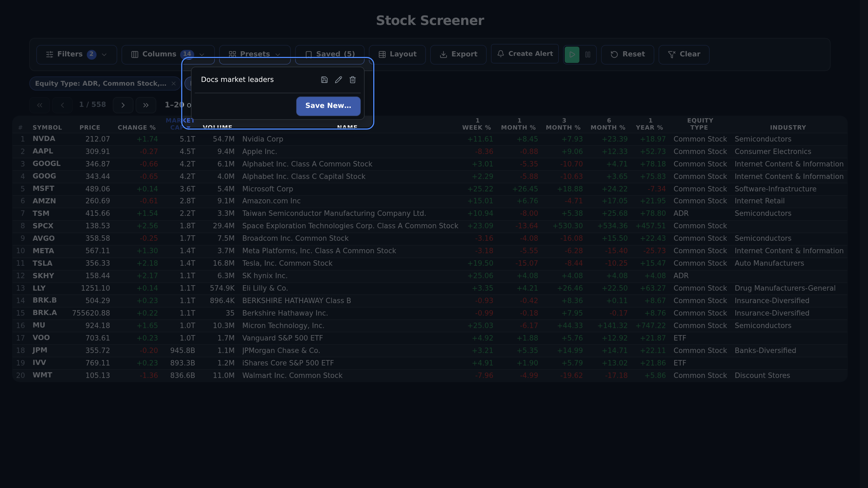Remove the Equity Type filter chip
This screenshot has height=488, width=868.
coord(174,84)
